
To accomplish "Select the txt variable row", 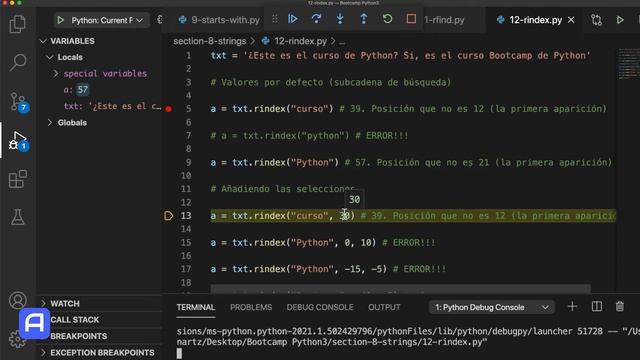I will click(x=112, y=106).
